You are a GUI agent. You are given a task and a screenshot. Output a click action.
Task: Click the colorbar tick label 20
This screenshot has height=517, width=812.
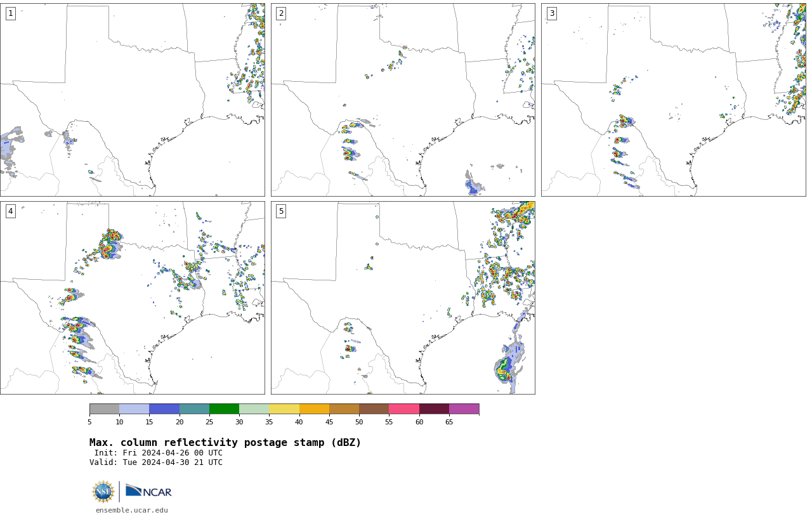coord(180,422)
